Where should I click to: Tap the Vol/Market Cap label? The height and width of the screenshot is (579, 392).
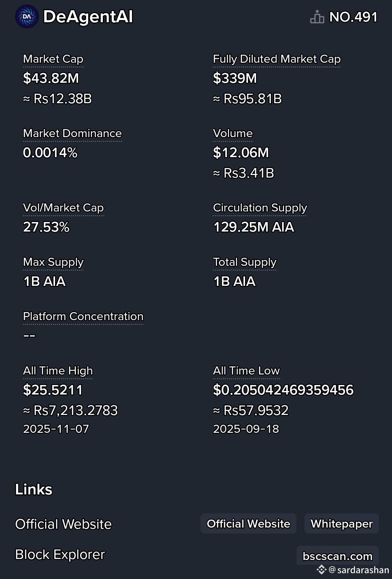(x=63, y=208)
